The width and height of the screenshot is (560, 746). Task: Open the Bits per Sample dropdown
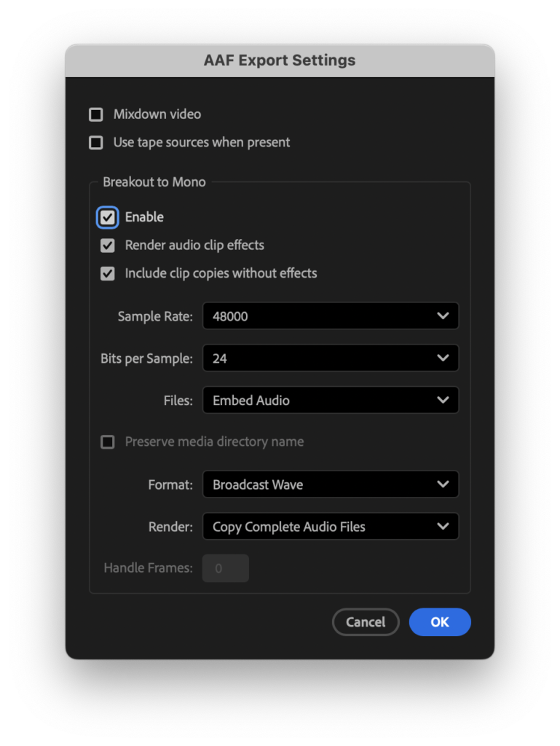pos(330,358)
